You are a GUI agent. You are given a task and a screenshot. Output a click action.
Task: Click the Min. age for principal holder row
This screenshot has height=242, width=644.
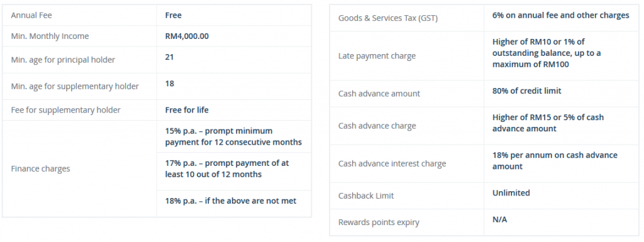(157, 60)
